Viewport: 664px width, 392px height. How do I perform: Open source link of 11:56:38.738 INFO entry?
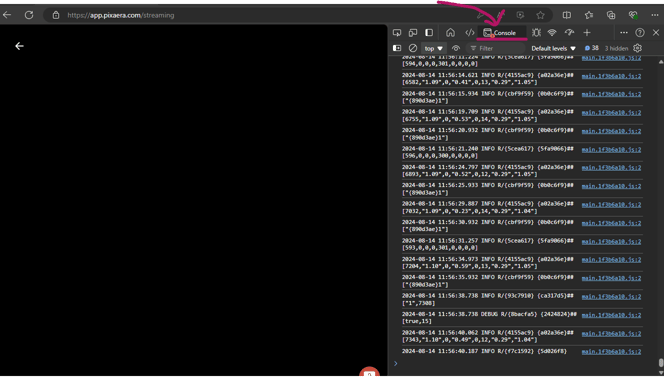tap(611, 296)
